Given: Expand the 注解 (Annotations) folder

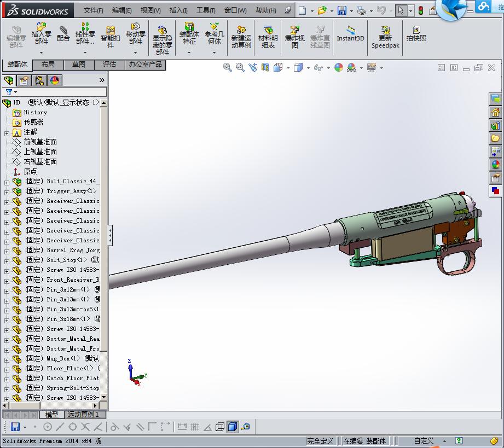Looking at the screenshot, I should tap(7, 132).
